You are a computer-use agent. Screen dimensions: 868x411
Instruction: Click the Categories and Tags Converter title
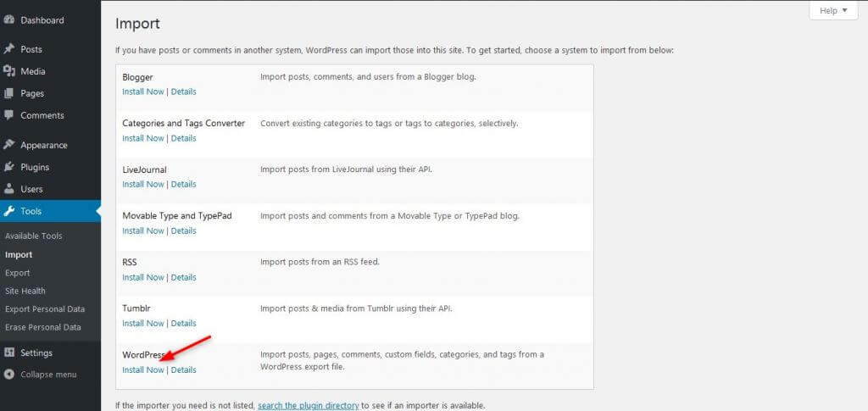pyautogui.click(x=184, y=124)
